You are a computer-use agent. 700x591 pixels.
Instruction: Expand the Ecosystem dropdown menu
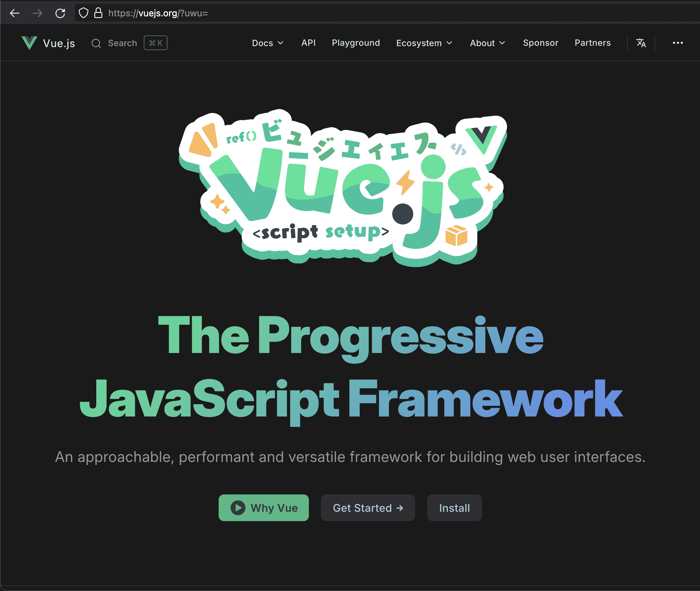pos(424,43)
